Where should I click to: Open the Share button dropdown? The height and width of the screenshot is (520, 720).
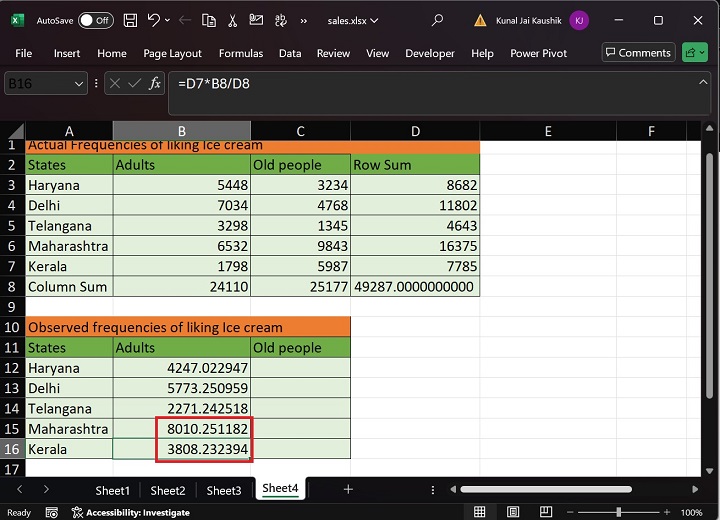tap(695, 53)
